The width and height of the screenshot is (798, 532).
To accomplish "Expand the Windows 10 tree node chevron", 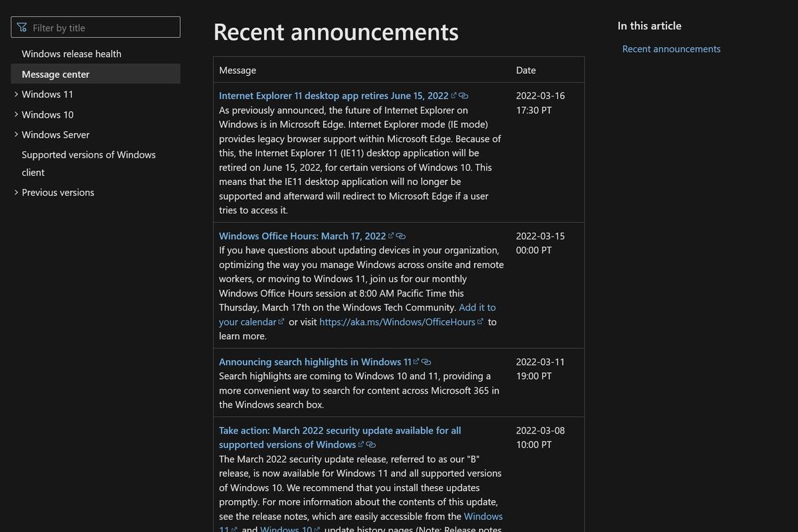I will [16, 114].
